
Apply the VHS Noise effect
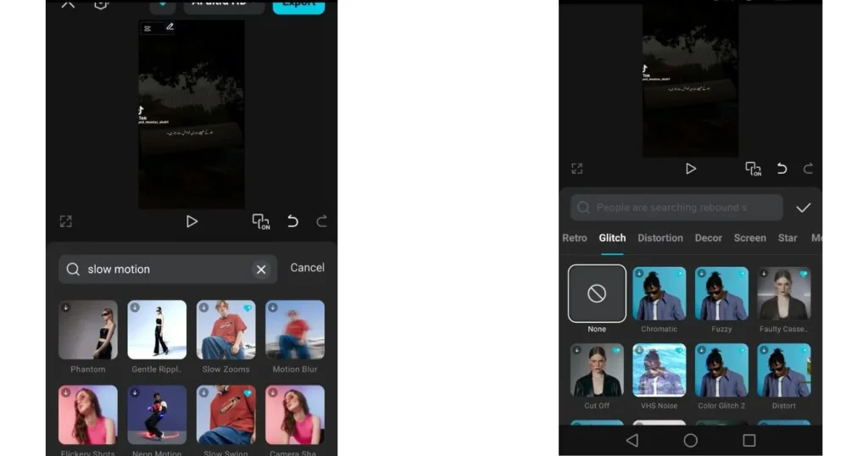point(659,370)
